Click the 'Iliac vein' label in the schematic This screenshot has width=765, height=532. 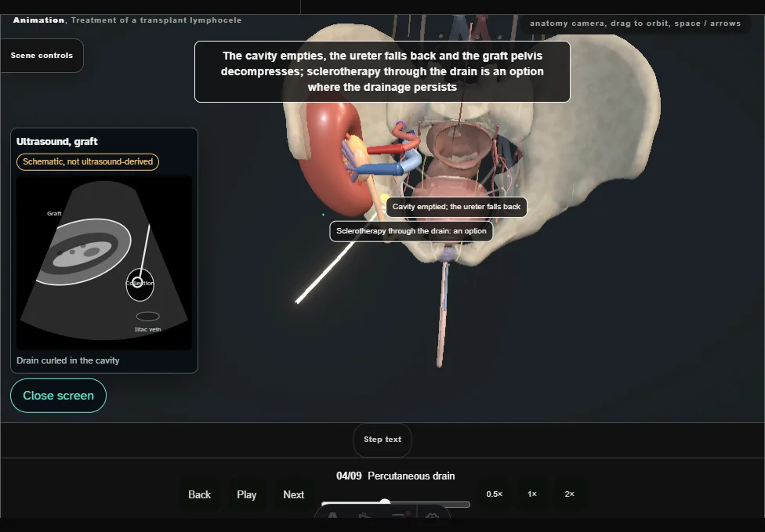[148, 330]
